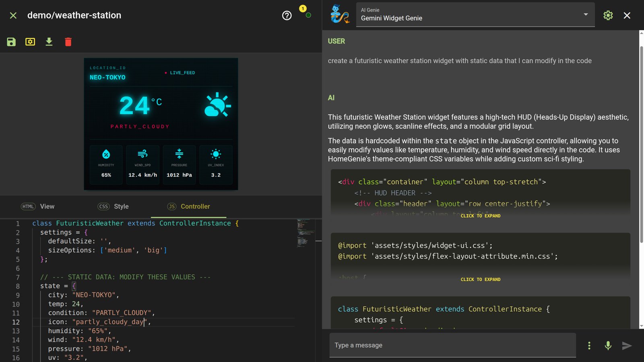The image size is (644, 362).
Task: Click the yellow snapshot settings icon
Action: pos(30,42)
